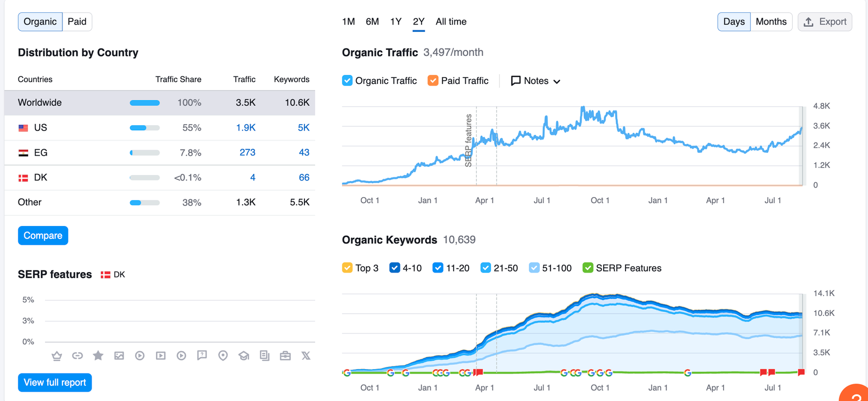Click the Keywords column header
Image resolution: width=868 pixels, height=401 pixels.
292,80
